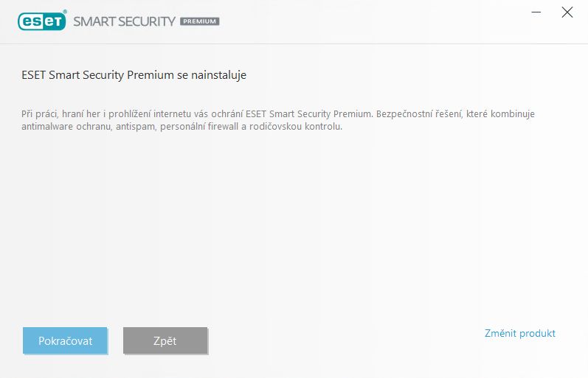This screenshot has height=378, width=588.
Task: Click 'personální firewall' text in description
Action: 199,127
